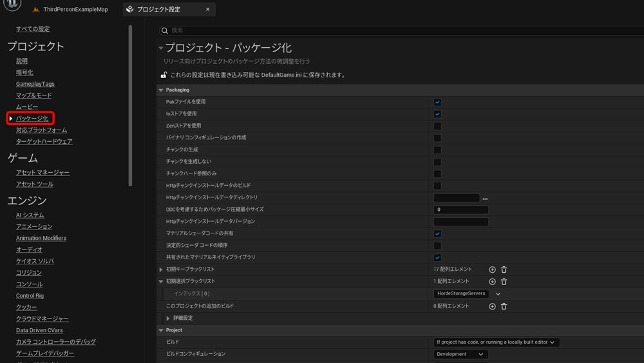
Task: Open the オーディオ settings page
Action: pyautogui.click(x=29, y=250)
